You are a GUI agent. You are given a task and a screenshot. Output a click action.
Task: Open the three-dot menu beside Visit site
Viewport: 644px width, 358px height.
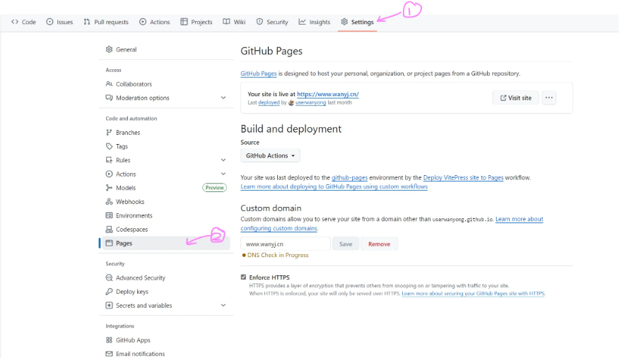click(549, 98)
